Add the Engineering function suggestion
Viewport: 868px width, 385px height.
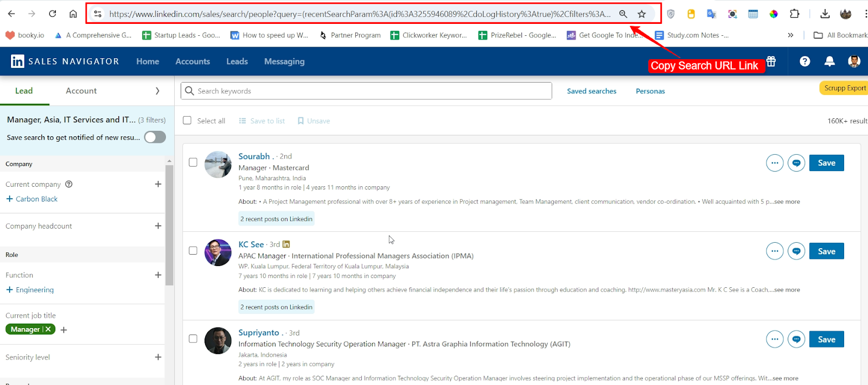point(30,289)
